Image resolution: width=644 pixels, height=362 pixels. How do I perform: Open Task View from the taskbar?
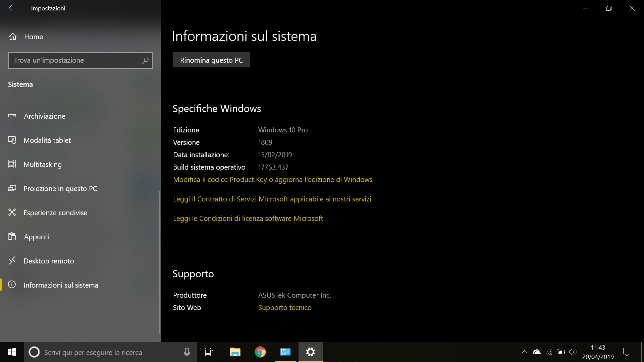tap(209, 352)
